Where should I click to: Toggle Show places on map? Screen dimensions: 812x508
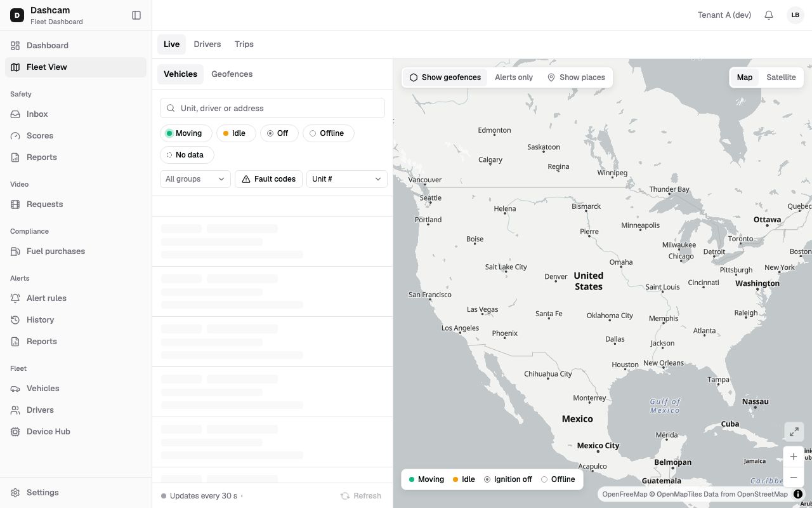[576, 77]
